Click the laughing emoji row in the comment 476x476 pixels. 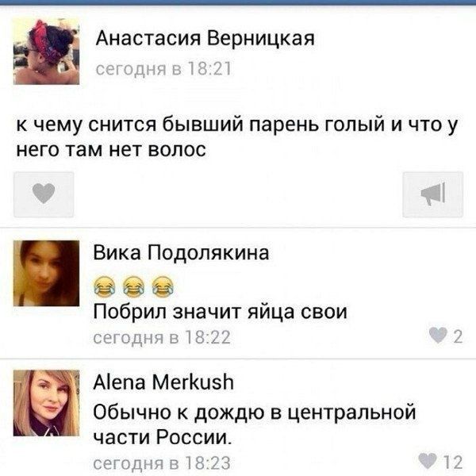tap(133, 286)
